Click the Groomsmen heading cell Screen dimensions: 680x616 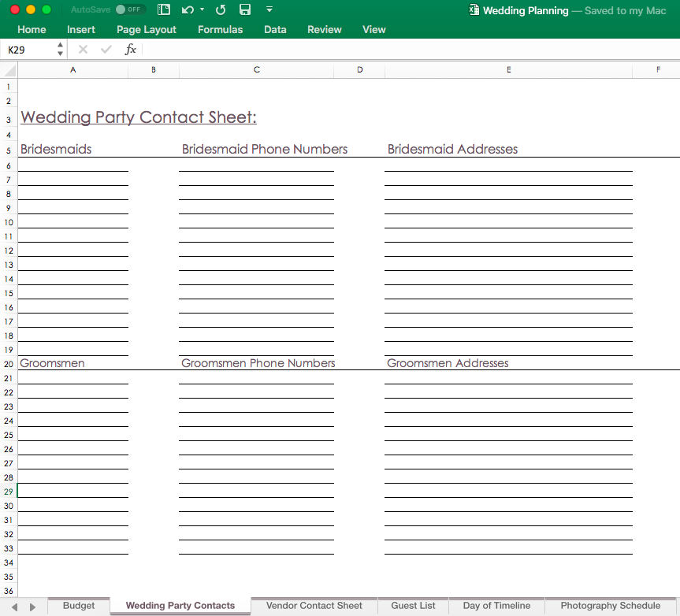[x=53, y=363]
